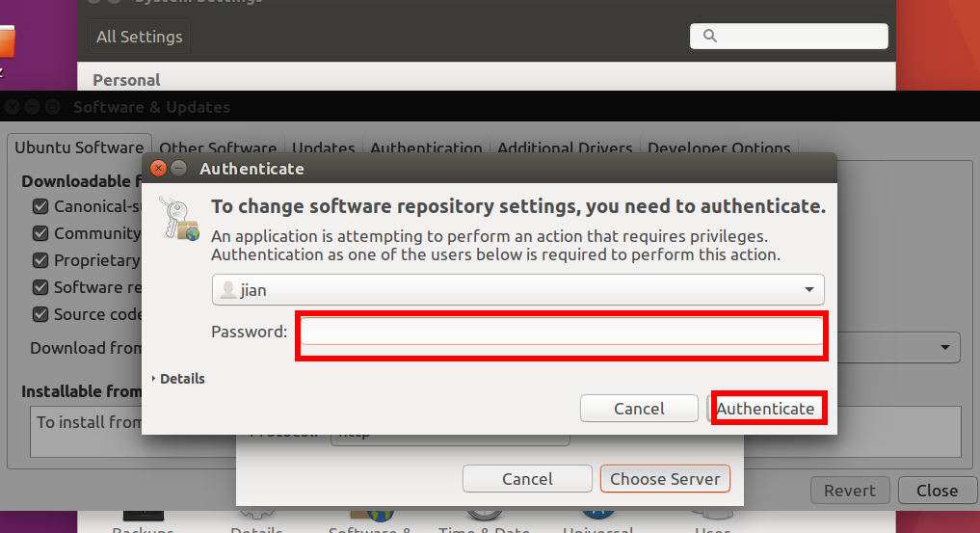Viewport: 980px width, 533px height.
Task: Click the System Settings search field
Action: 789,36
